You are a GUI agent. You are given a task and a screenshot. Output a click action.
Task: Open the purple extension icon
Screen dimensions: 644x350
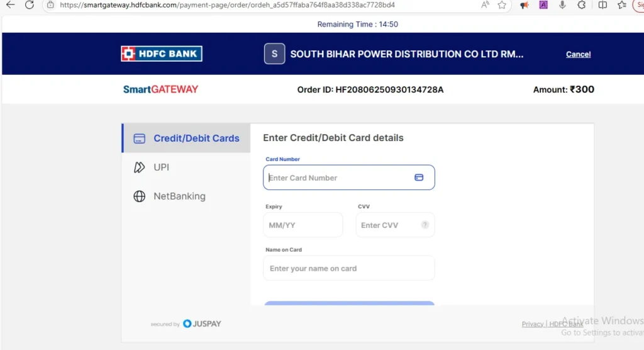(543, 5)
